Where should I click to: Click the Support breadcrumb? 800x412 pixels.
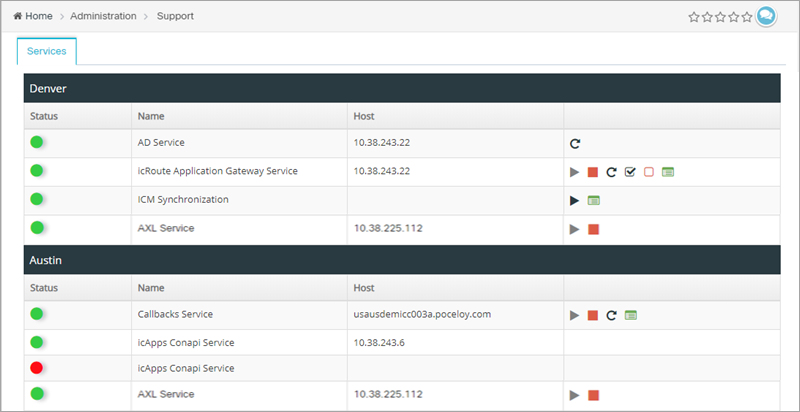(x=176, y=16)
